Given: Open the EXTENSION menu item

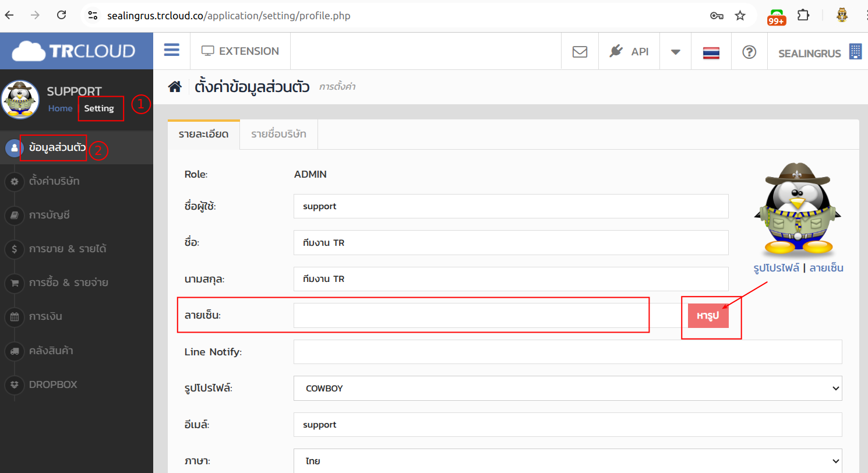Looking at the screenshot, I should (240, 51).
